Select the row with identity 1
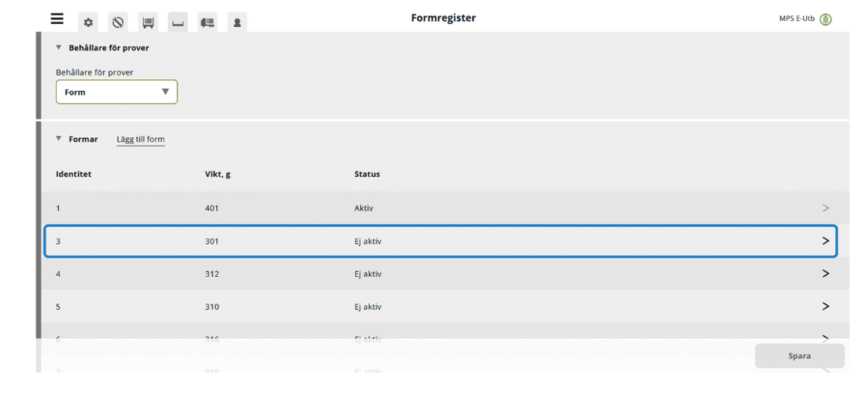The width and height of the screenshot is (868, 394). (445, 208)
